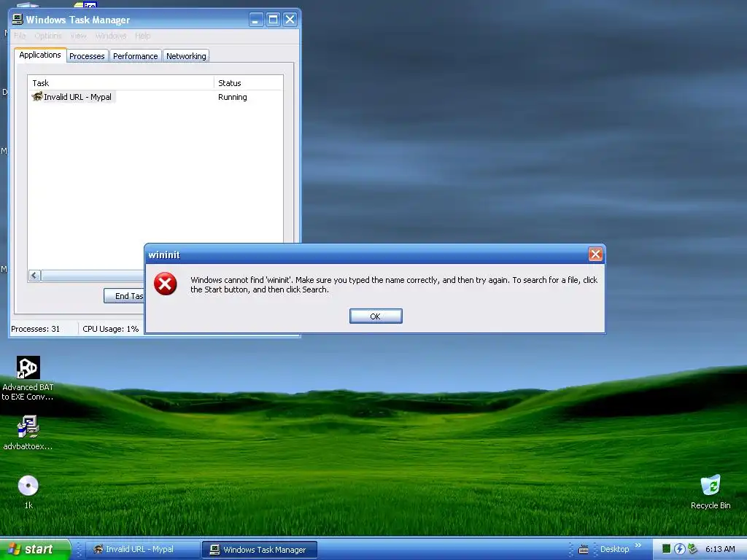Open the View menu in Task Manager

click(78, 36)
